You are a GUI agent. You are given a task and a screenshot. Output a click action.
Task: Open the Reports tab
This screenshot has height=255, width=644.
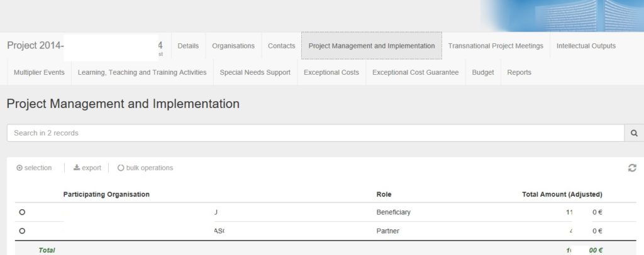[x=519, y=73]
